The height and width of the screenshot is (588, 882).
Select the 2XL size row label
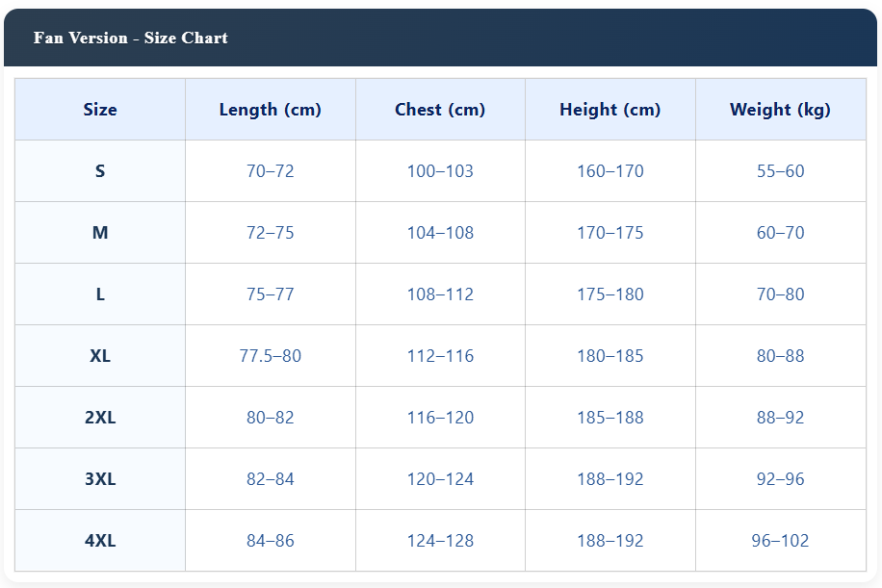tap(100, 418)
